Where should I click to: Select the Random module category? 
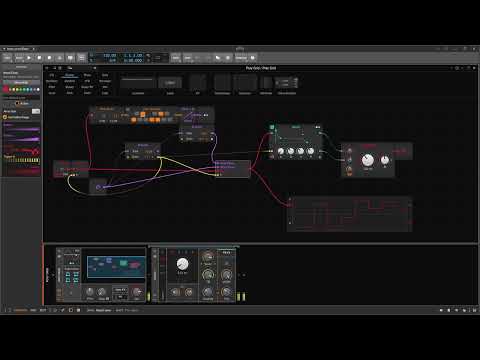point(69,81)
